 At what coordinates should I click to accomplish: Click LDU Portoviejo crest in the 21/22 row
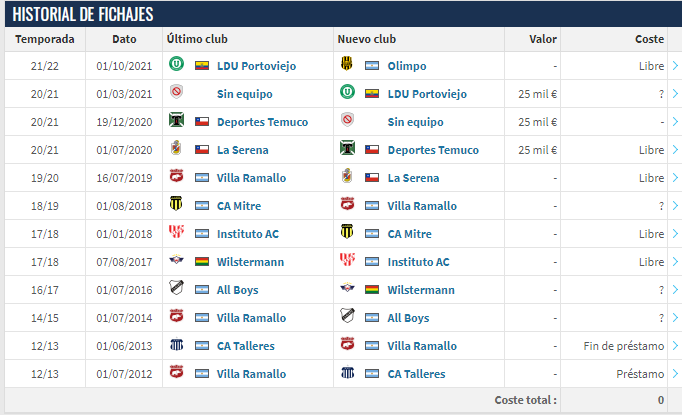[176, 64]
